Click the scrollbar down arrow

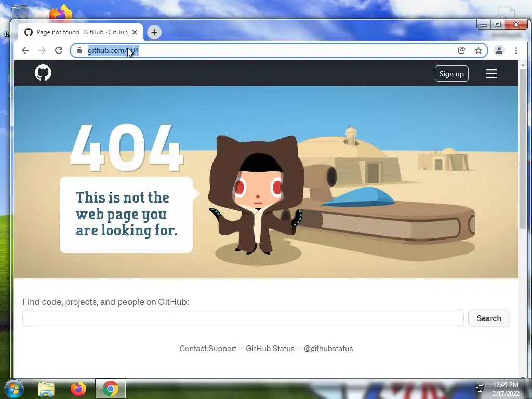tap(523, 377)
